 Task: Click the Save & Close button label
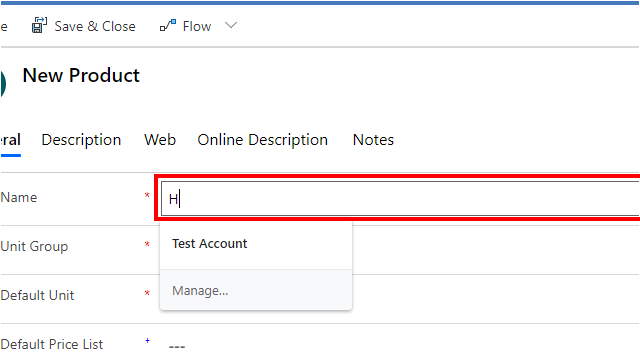pyautogui.click(x=95, y=27)
